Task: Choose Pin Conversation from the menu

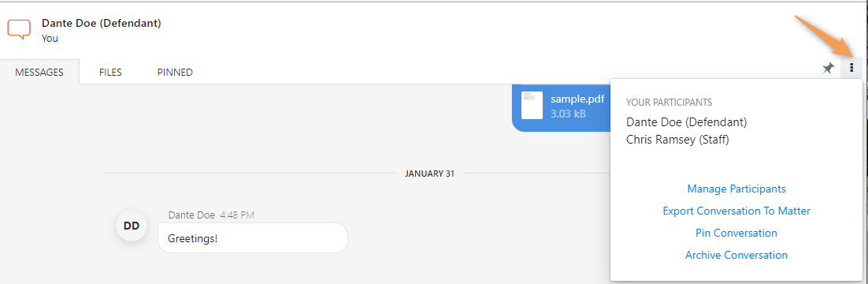Action: (x=736, y=233)
